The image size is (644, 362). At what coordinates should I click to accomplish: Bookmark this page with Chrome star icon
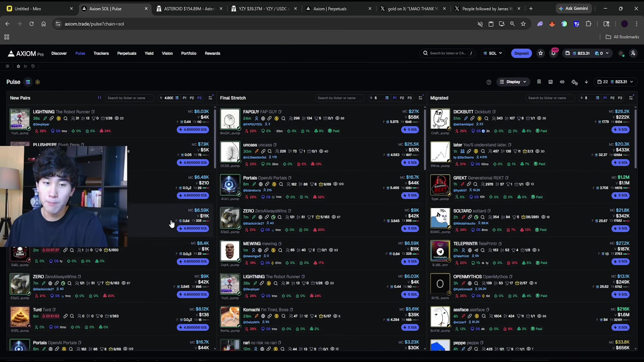point(523,24)
